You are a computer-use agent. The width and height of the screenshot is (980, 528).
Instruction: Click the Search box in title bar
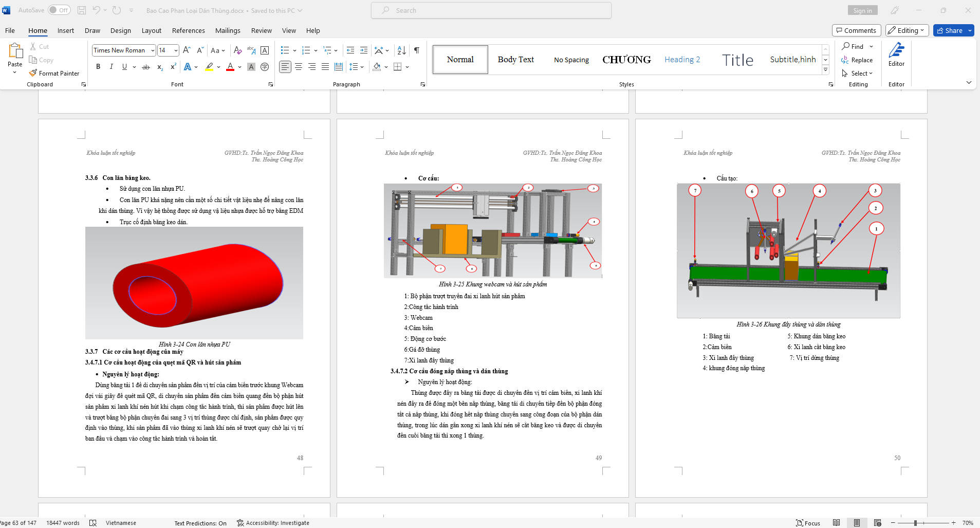point(491,10)
